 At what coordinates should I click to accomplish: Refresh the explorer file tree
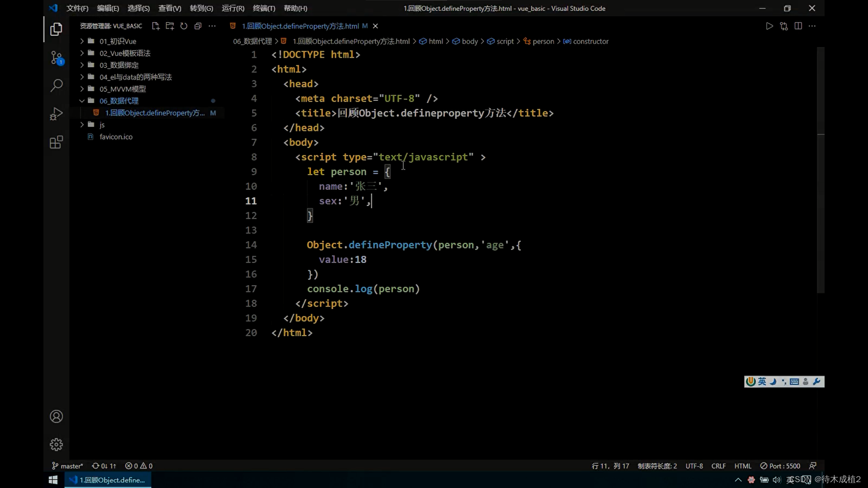[184, 26]
